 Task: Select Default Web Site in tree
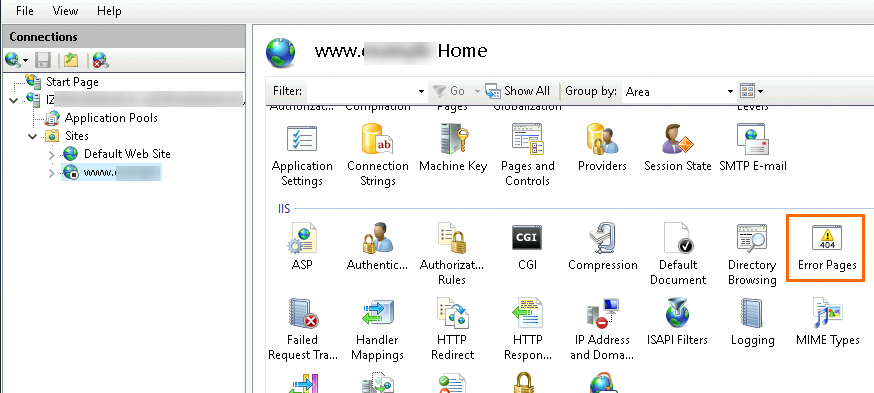(x=127, y=153)
